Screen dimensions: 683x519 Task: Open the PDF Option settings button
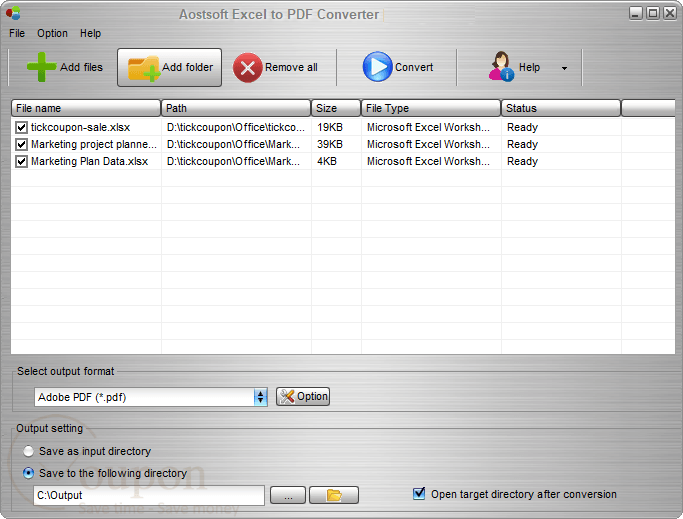[303, 397]
